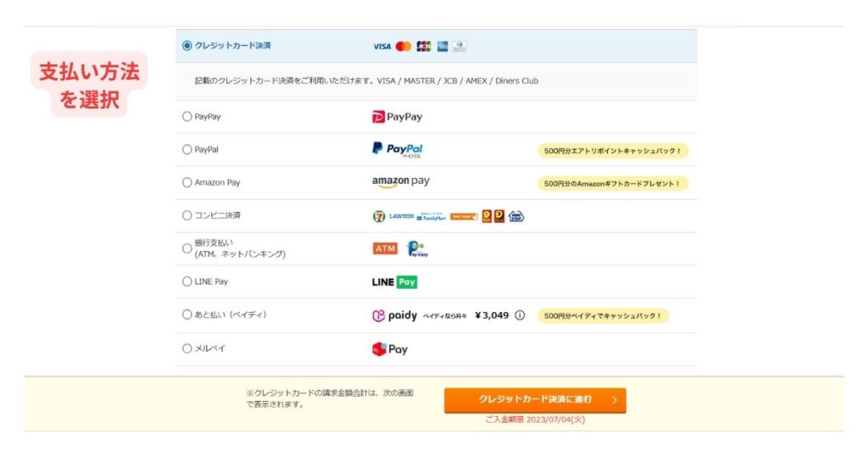Choose 銀行支払い (ATM、ネットバンキング) option
The width and height of the screenshot is (868, 456).
point(187,248)
